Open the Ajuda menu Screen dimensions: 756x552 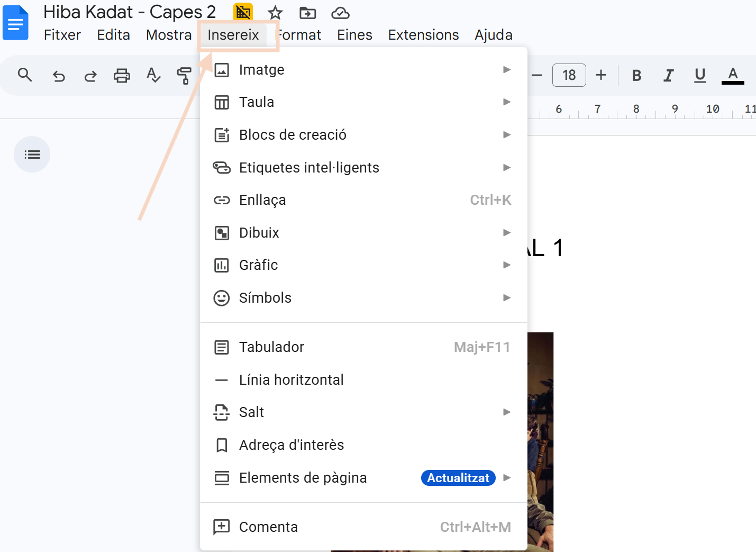[494, 35]
